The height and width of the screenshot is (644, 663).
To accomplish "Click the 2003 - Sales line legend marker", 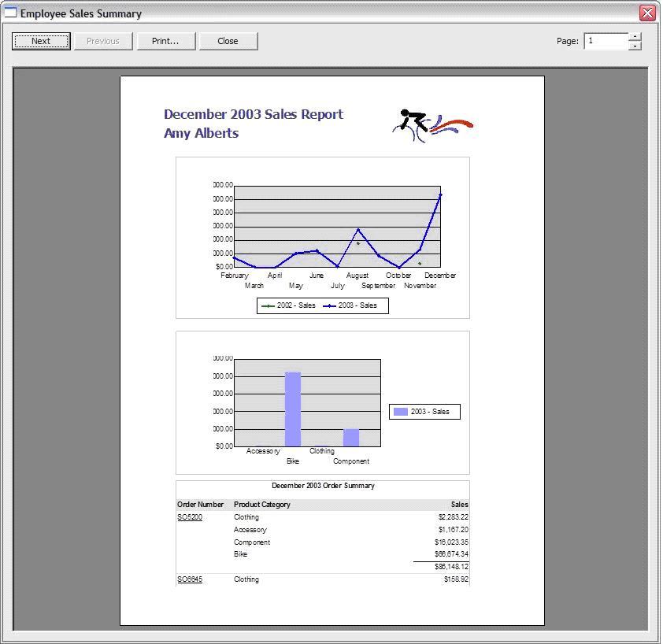I will pos(330,305).
